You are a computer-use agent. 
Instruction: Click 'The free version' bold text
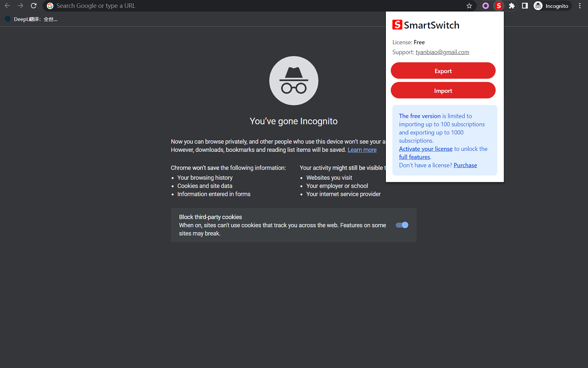pyautogui.click(x=420, y=116)
